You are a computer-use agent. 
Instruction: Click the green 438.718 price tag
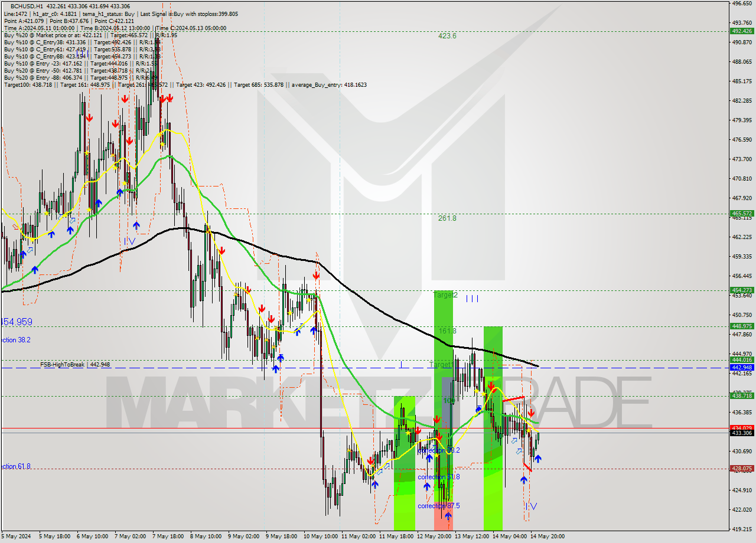click(x=742, y=396)
